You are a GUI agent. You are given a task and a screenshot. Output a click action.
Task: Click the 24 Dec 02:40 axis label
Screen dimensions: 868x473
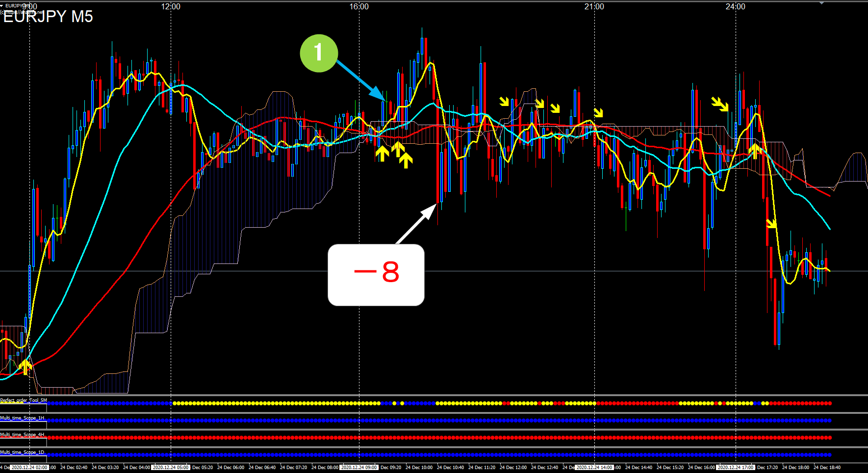coord(74,468)
